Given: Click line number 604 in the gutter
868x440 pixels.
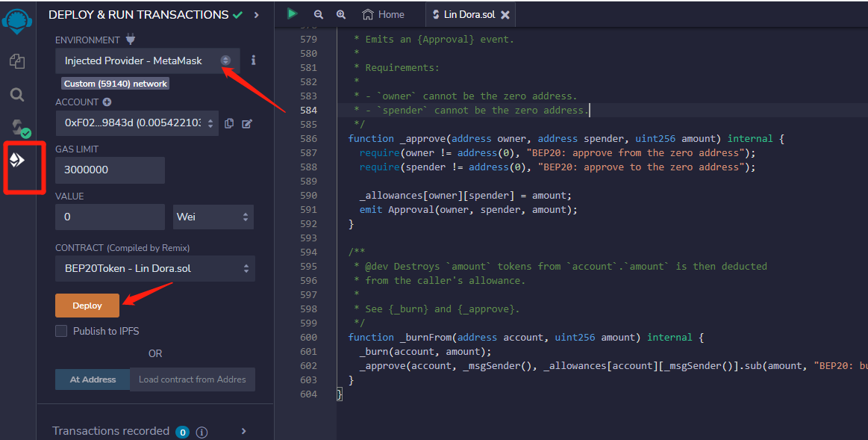Looking at the screenshot, I should 309,394.
